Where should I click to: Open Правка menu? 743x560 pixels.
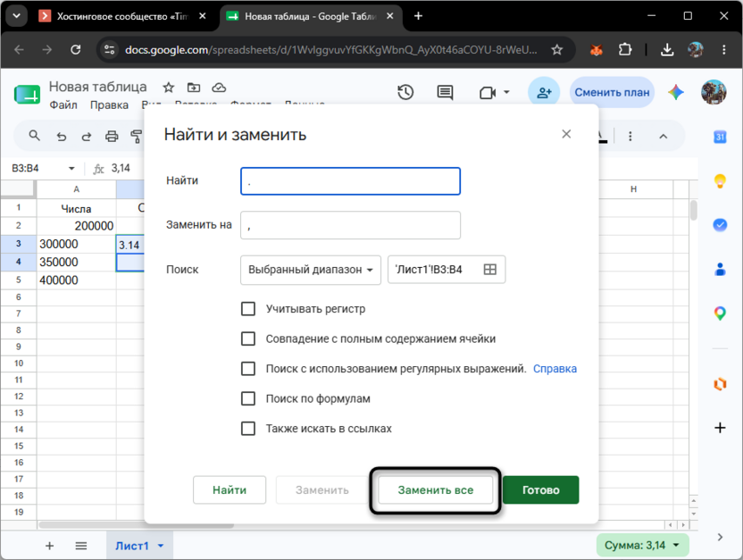click(x=109, y=104)
